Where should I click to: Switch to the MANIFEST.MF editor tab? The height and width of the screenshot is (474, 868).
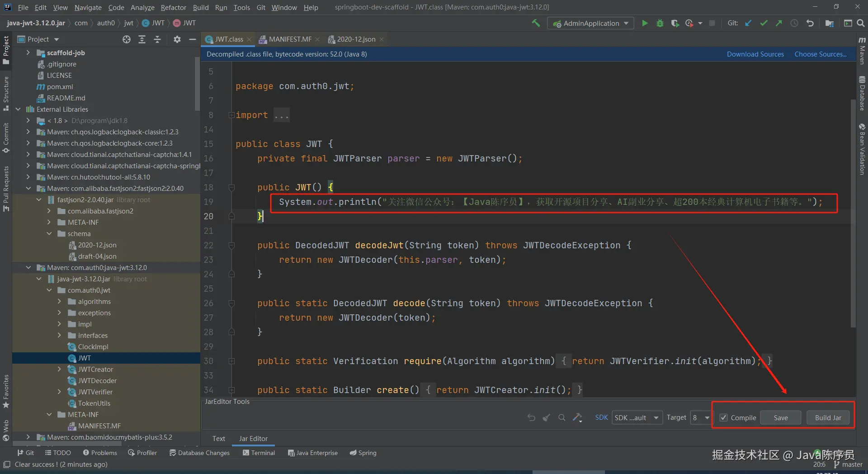pos(290,39)
